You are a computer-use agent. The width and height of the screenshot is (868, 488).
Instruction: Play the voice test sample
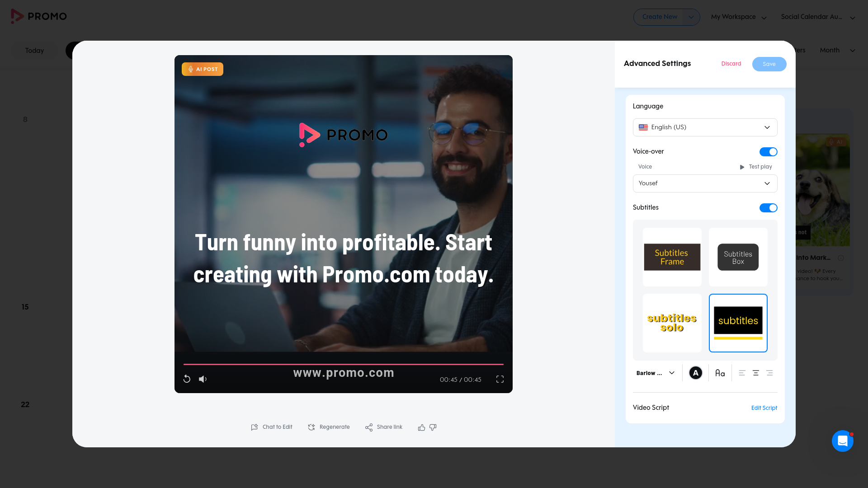coord(756,167)
